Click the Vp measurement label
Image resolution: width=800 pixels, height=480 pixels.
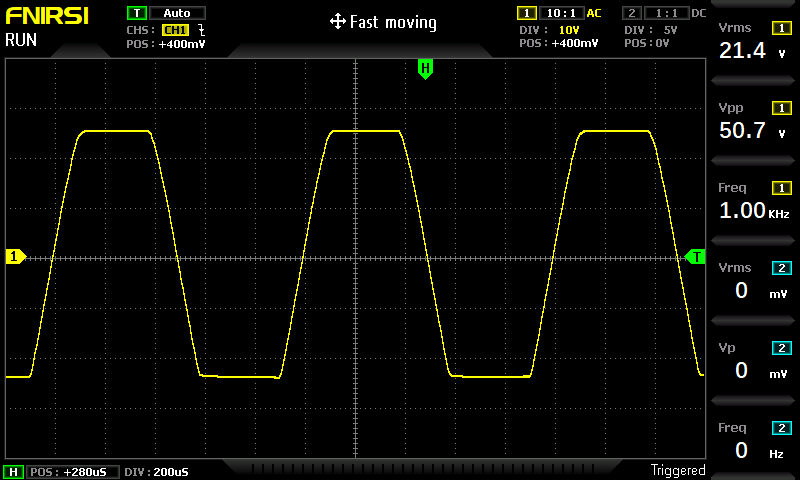pyautogui.click(x=727, y=348)
